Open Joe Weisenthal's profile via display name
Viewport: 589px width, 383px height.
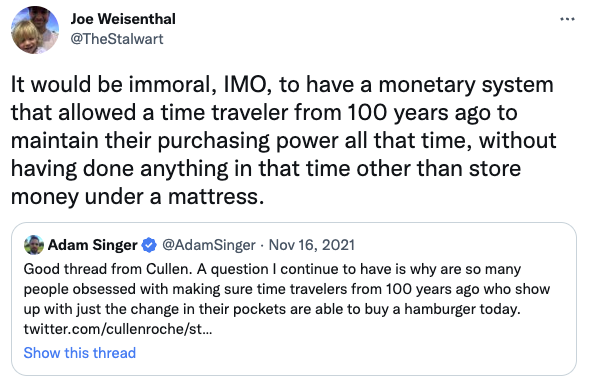123,19
